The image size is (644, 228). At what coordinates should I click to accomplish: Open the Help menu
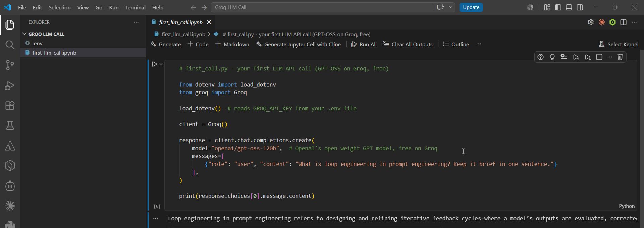158,7
